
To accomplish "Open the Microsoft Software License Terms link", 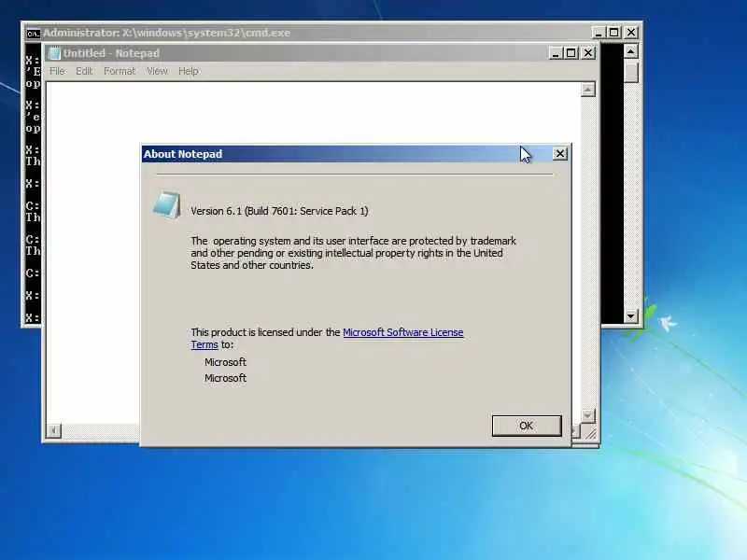I will click(x=402, y=332).
